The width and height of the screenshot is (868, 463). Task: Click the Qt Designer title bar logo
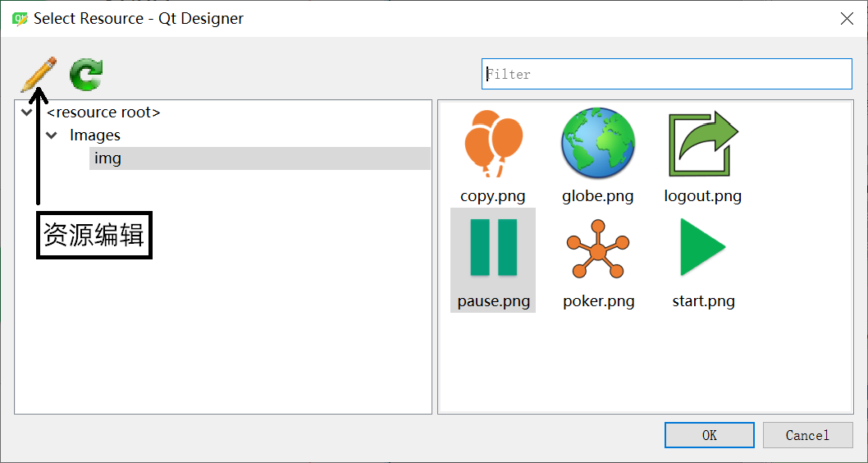tap(20, 19)
